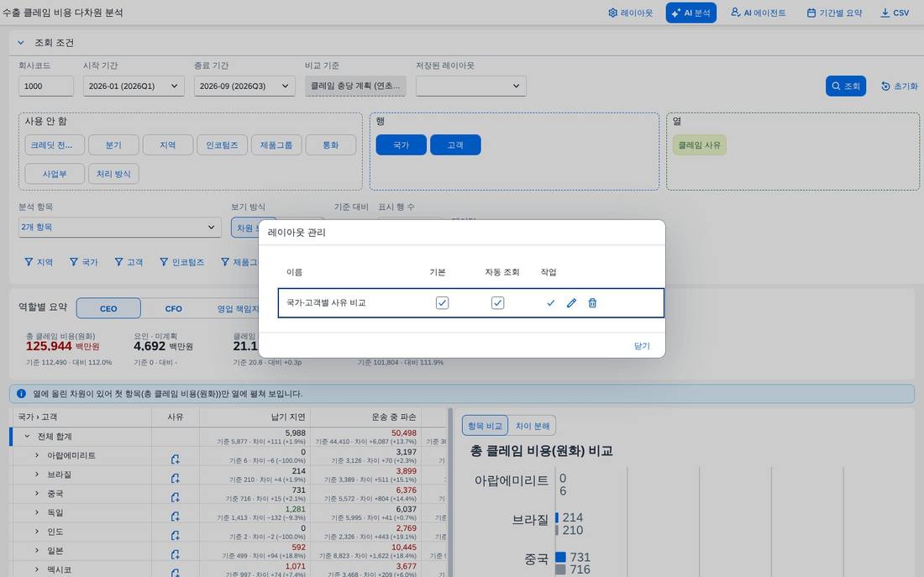
Task: Open the 저장된 레이아웃 dropdown
Action: tap(471, 86)
